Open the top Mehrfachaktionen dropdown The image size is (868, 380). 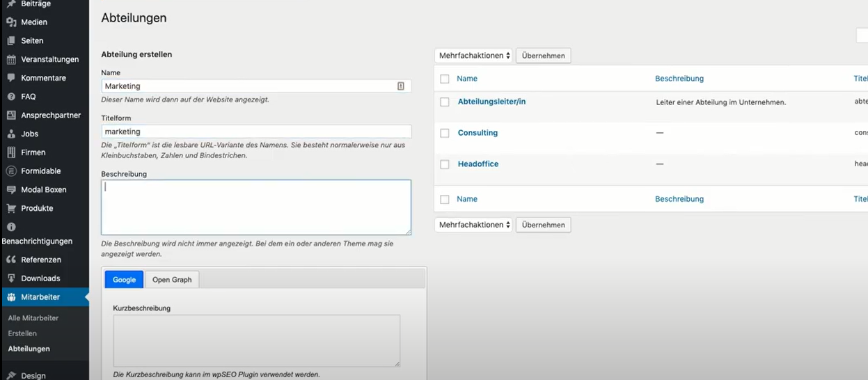(474, 56)
